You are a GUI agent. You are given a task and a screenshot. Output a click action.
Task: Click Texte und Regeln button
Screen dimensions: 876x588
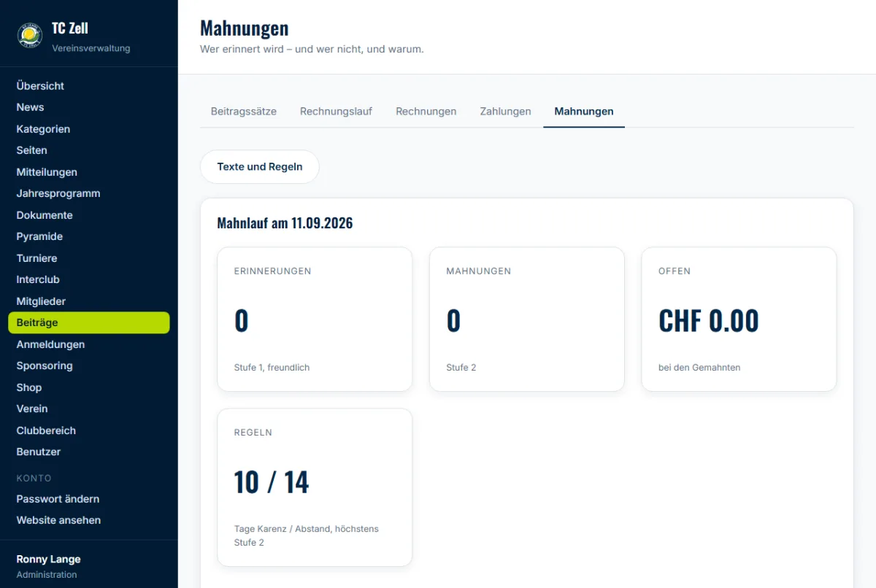[260, 166]
